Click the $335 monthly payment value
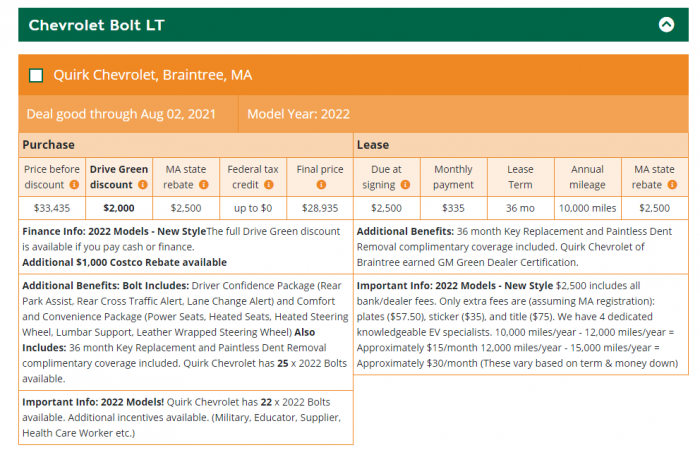Image resolution: width=700 pixels, height=450 pixels. click(x=453, y=208)
